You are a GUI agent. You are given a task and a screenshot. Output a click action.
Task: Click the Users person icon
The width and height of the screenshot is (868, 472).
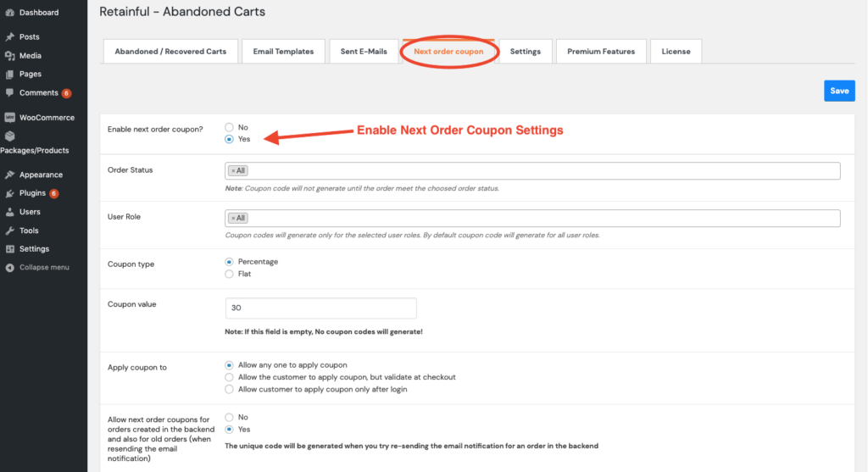click(x=9, y=211)
